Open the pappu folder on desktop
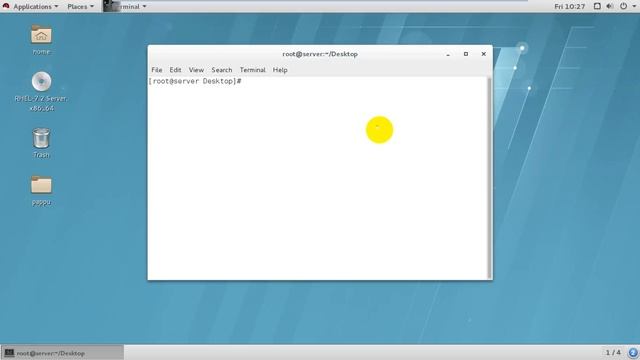 tap(41, 185)
